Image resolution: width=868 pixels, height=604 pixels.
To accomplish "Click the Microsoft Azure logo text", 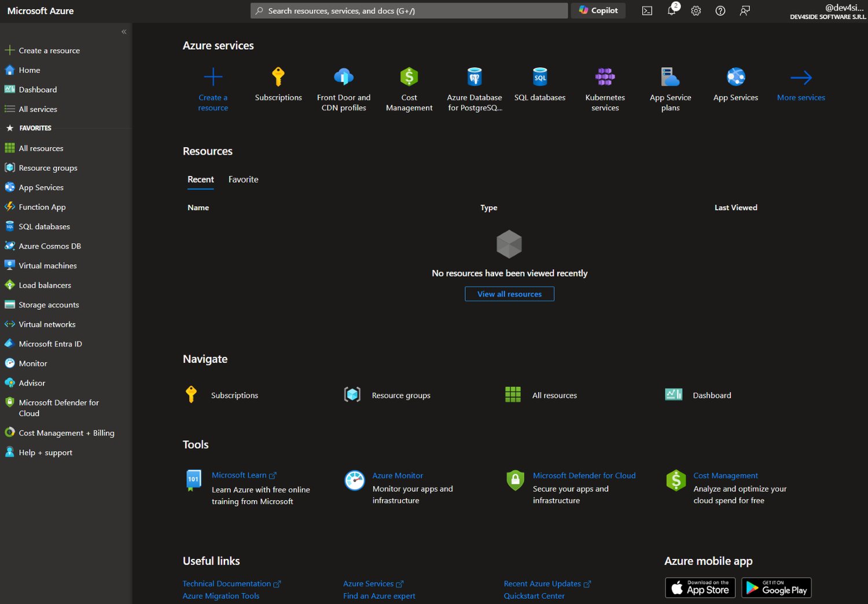I will click(x=41, y=11).
